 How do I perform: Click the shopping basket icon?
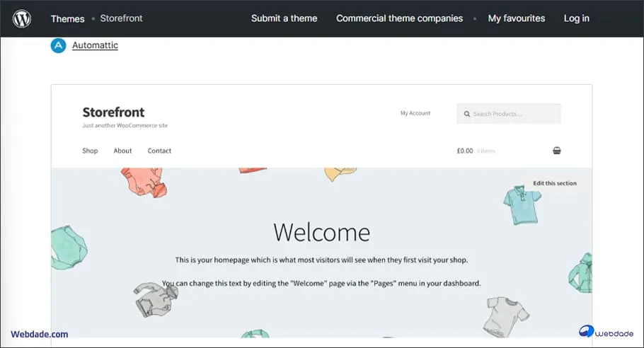pyautogui.click(x=556, y=151)
